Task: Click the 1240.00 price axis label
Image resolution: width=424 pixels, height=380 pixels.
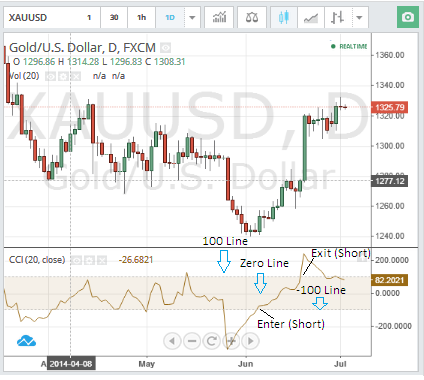Action: (390, 236)
